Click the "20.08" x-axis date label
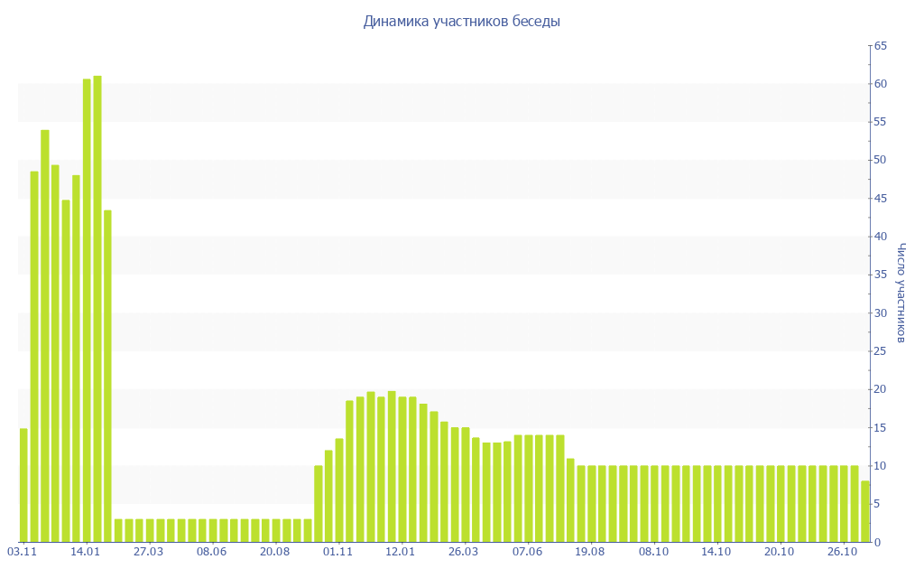 pos(274,552)
